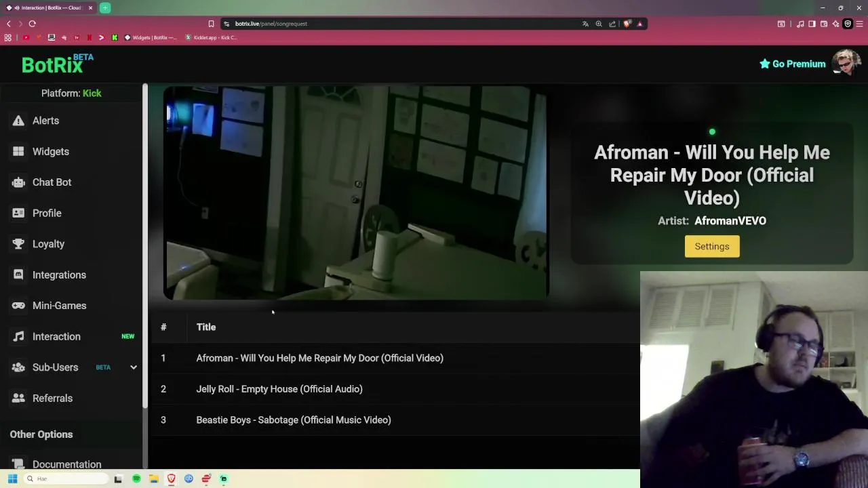Click the Chat Bot robot icon
The height and width of the screenshot is (488, 868).
pos(18,182)
